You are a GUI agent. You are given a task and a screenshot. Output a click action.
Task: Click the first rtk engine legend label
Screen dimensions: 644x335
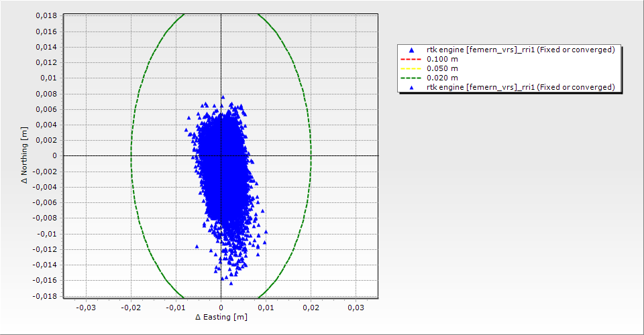click(x=521, y=50)
